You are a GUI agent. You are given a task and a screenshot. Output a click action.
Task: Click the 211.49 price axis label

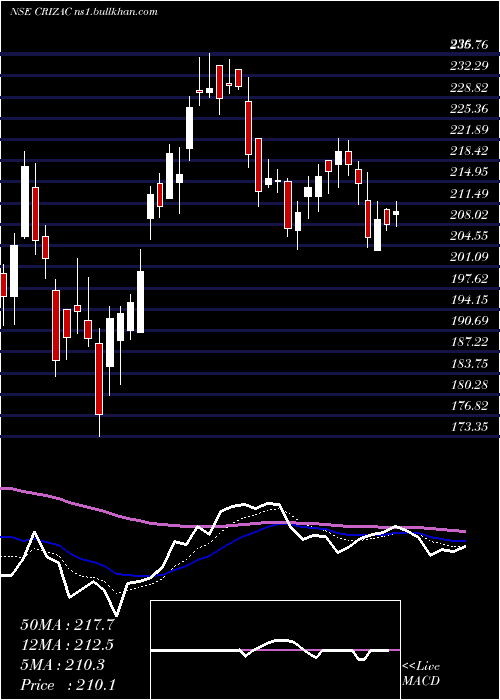coord(469,194)
